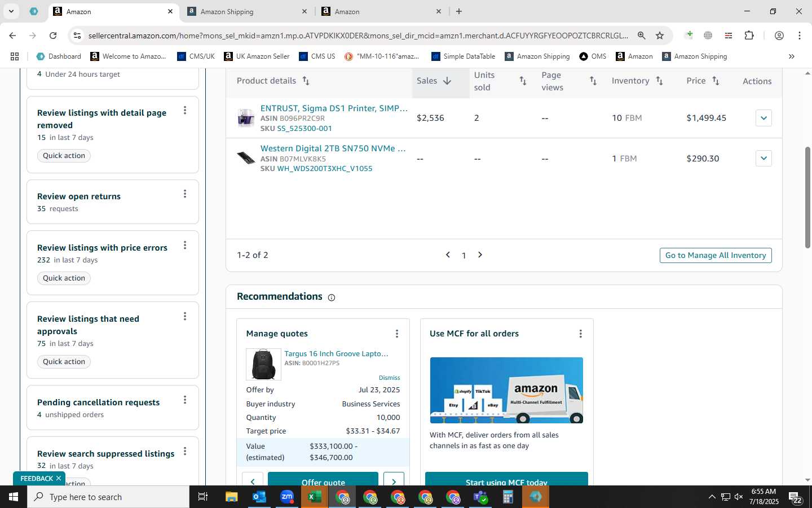This screenshot has width=812, height=508.
Task: Click the main page vertical scrollbar
Action: (x=807, y=198)
